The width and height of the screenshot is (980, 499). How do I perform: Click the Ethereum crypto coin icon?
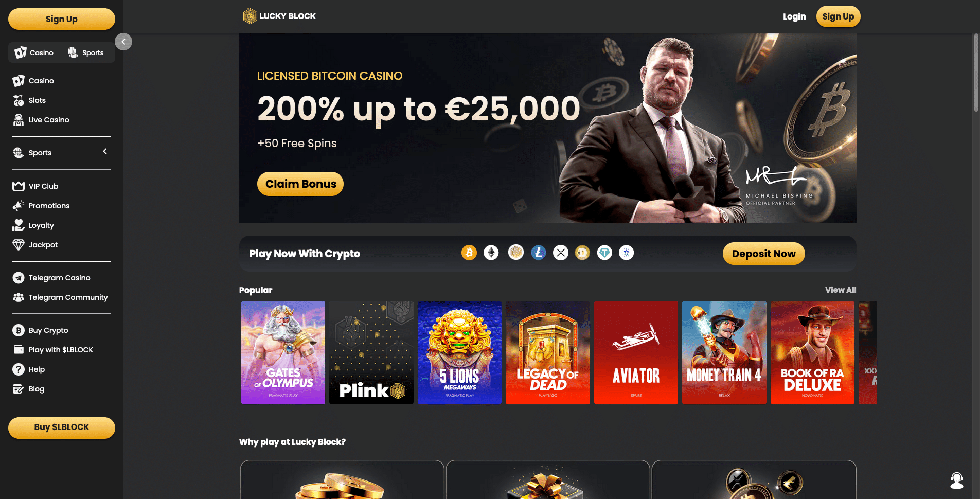[491, 253]
